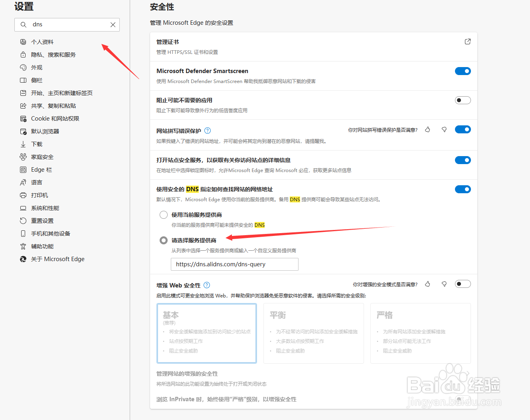Click the search magnifier icon
This screenshot has height=420, width=530.
24,25
